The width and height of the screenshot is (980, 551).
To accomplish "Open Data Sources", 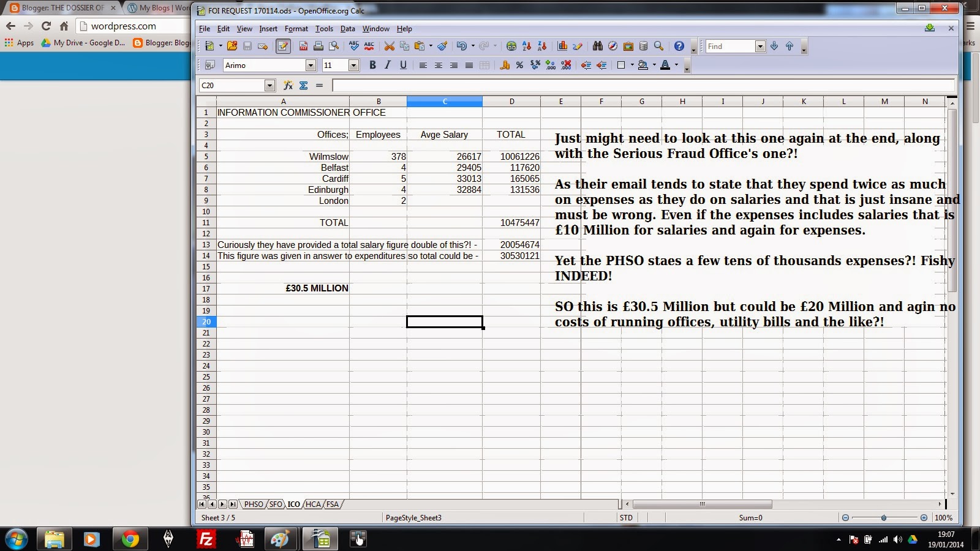I will point(643,47).
